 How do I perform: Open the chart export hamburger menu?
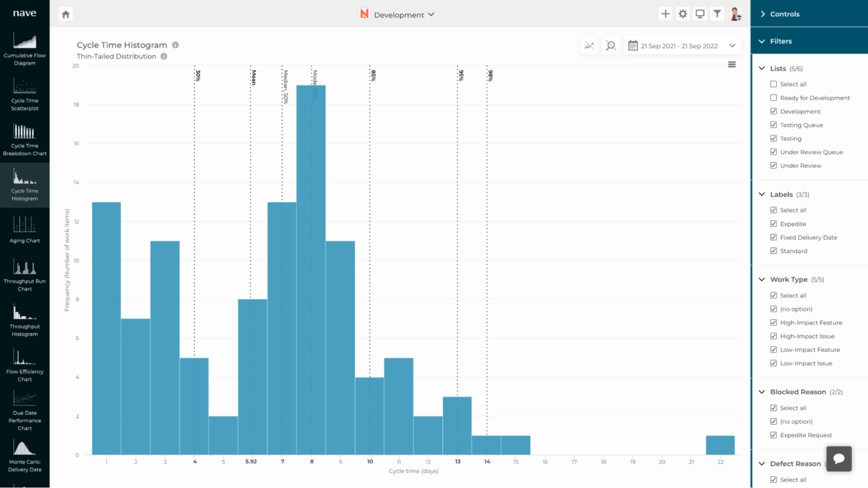(731, 64)
